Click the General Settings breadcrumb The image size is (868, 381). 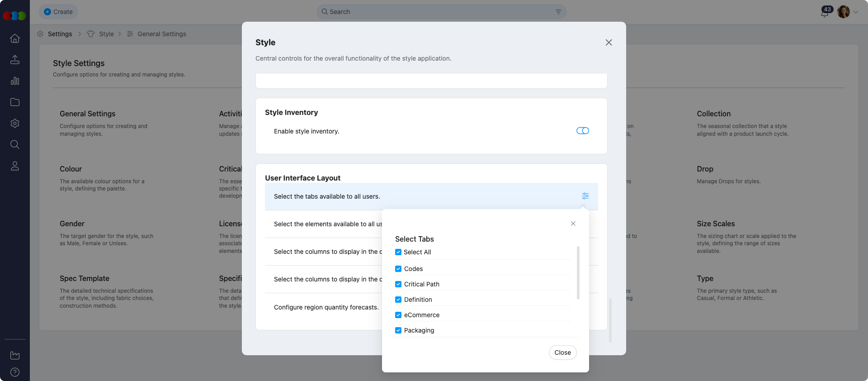click(x=162, y=34)
